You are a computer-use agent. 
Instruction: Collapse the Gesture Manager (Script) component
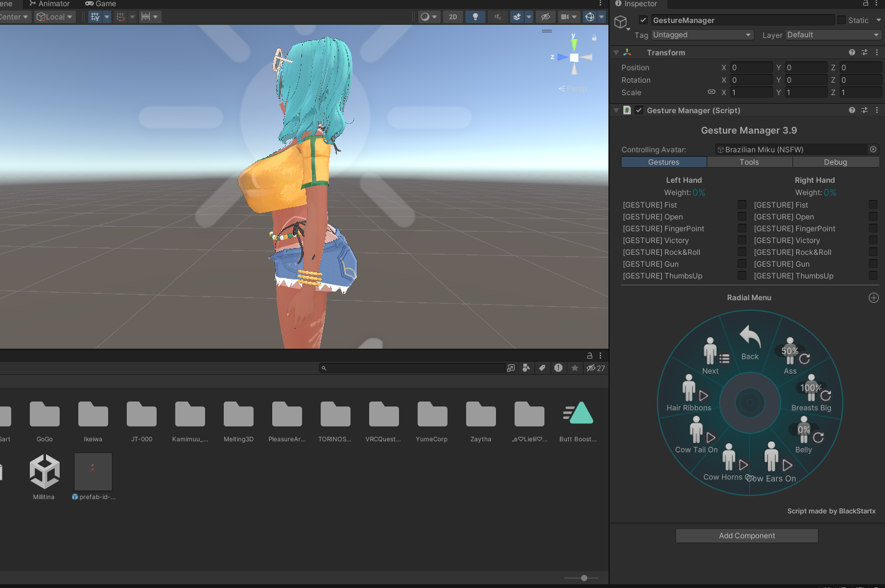point(617,111)
